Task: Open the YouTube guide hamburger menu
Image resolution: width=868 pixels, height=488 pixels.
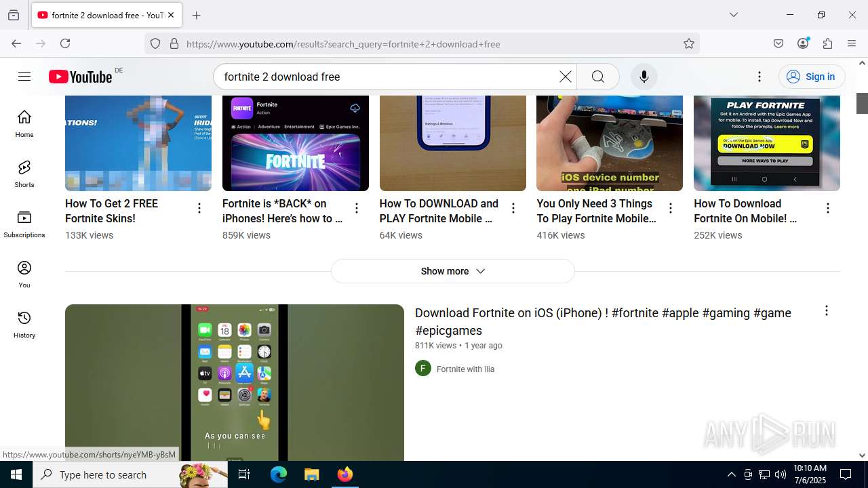Action: 24,77
